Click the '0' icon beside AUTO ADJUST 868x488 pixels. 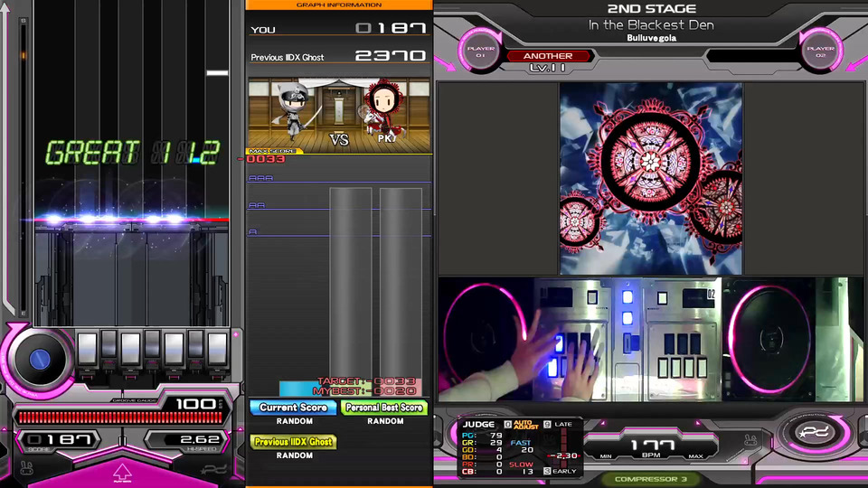coord(507,425)
